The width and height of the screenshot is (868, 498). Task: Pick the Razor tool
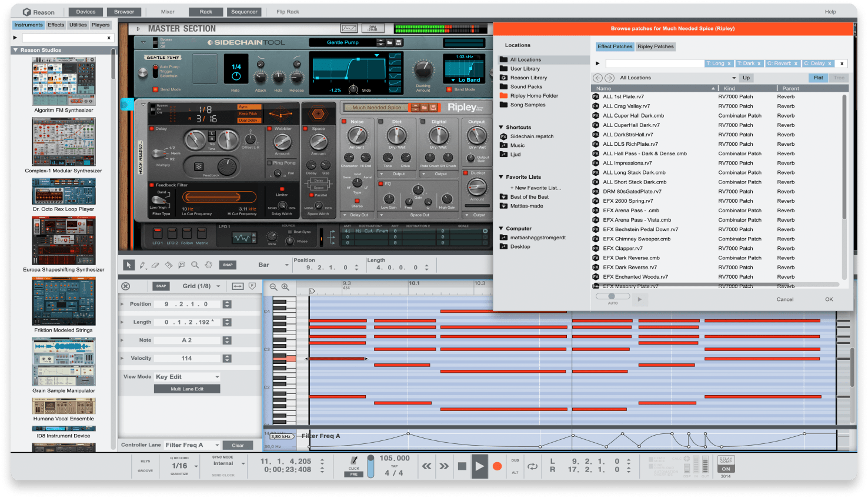click(169, 265)
